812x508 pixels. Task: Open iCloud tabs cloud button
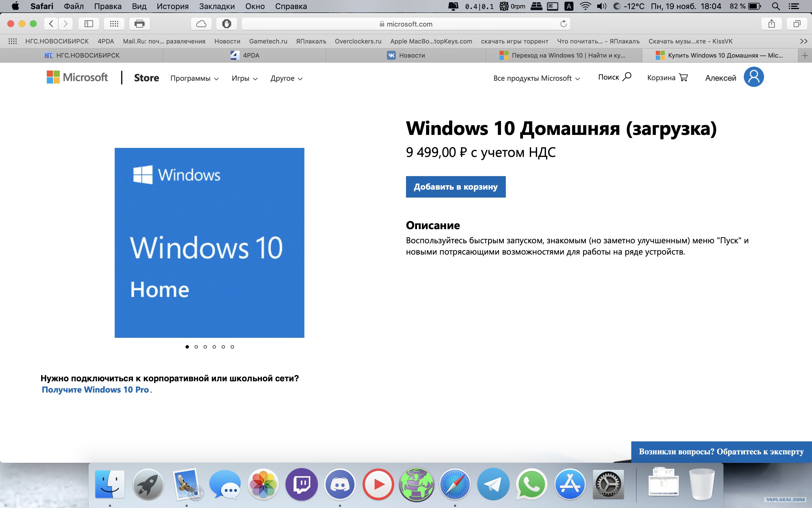point(201,24)
